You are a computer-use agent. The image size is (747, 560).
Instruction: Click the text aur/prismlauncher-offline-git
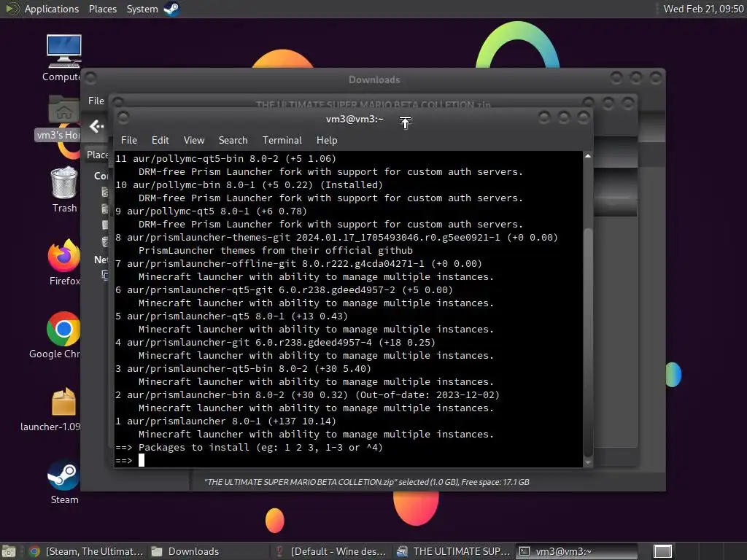[x=212, y=263]
